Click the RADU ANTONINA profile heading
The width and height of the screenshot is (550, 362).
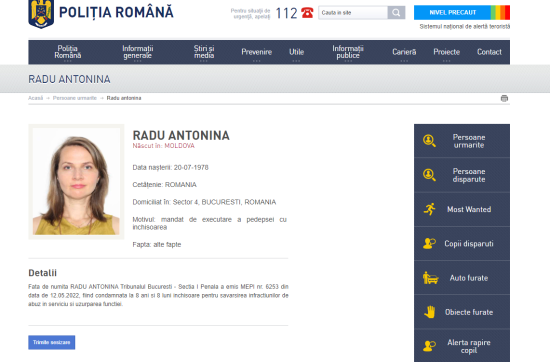point(181,135)
